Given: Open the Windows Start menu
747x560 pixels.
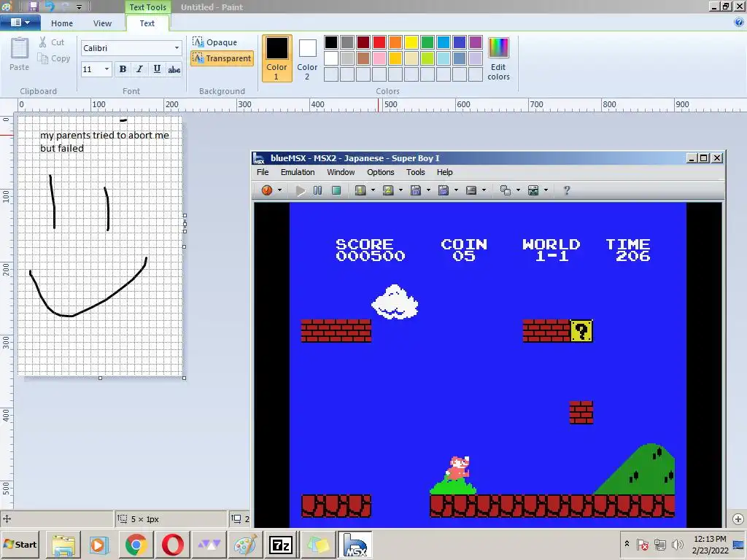Looking at the screenshot, I should point(20,544).
